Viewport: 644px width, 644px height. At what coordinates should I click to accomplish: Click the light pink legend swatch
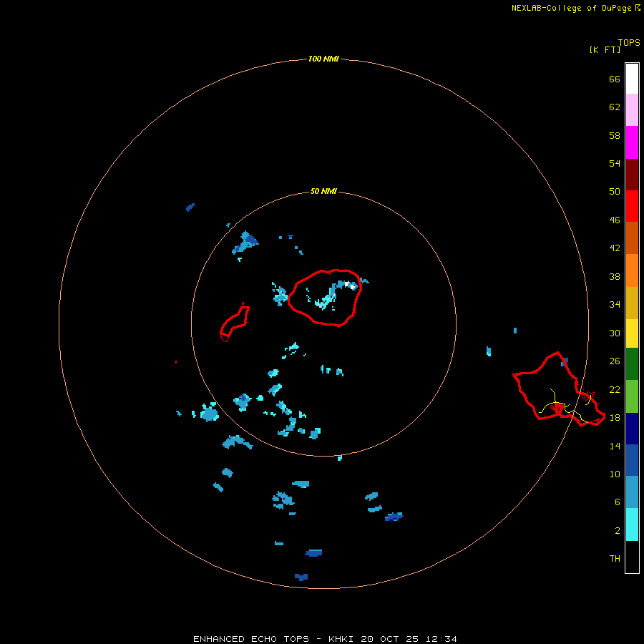point(632,110)
